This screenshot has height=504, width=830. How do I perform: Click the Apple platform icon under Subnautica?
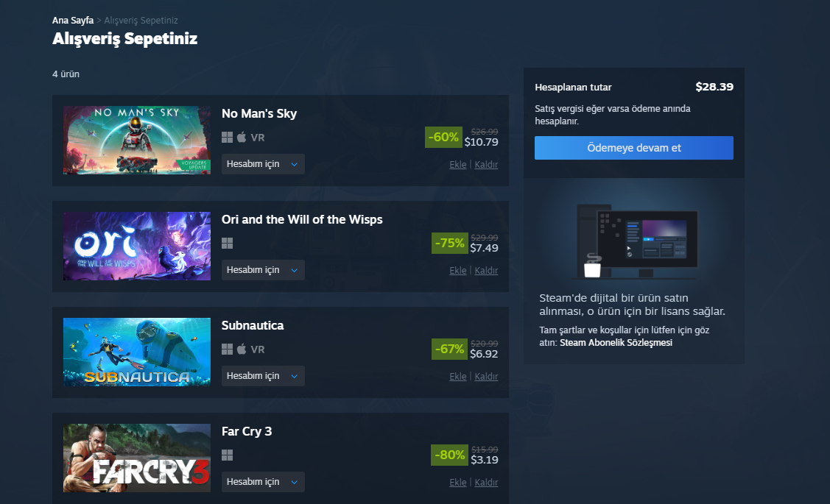[242, 349]
